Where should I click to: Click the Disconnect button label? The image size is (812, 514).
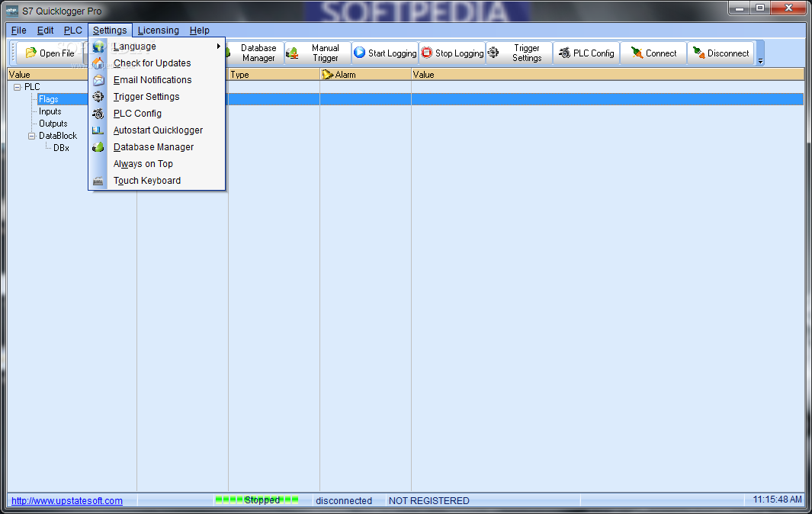pyautogui.click(x=728, y=53)
